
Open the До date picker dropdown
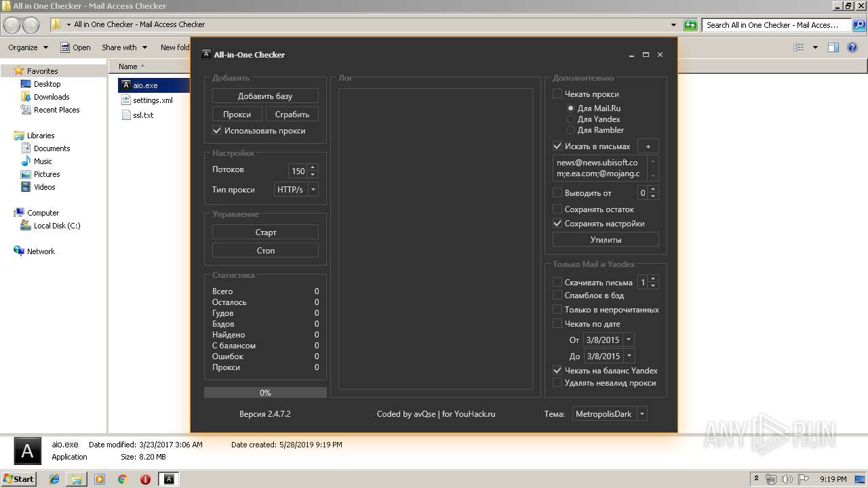click(x=629, y=356)
